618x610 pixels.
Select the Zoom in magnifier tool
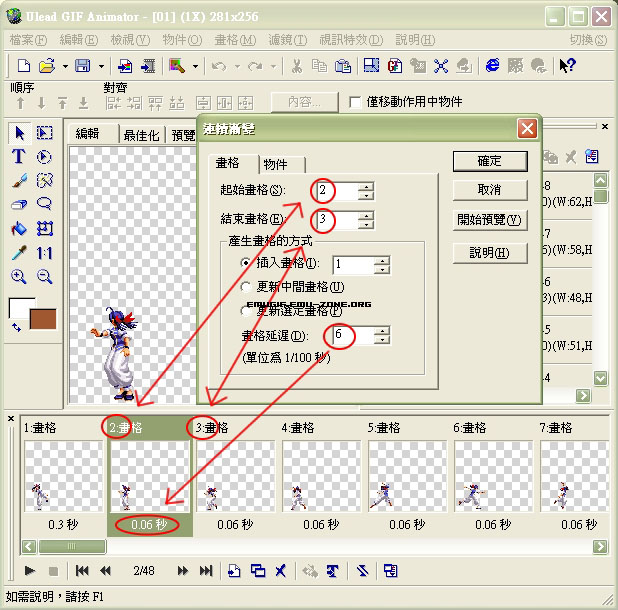tap(19, 277)
